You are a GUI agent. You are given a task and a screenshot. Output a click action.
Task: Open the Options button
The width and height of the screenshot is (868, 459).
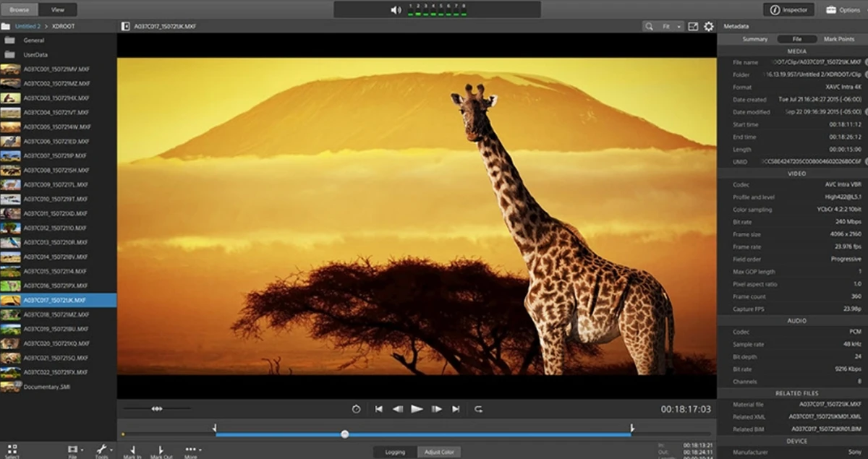[x=843, y=9]
